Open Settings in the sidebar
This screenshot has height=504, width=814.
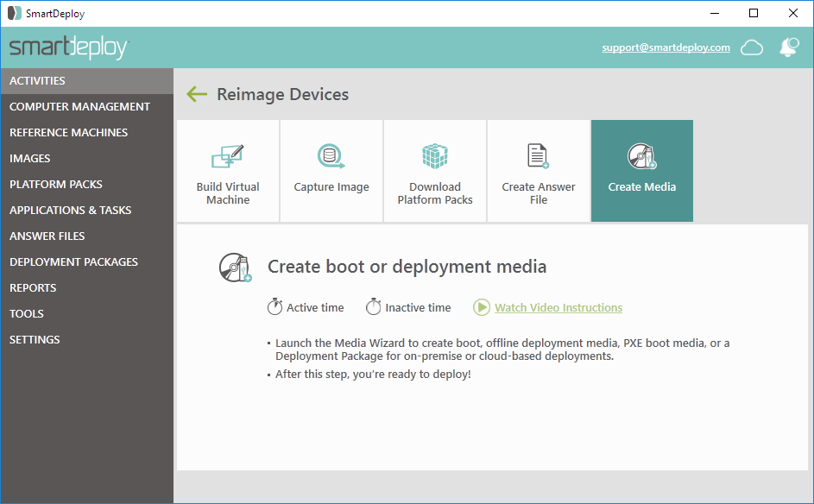[x=86, y=340]
